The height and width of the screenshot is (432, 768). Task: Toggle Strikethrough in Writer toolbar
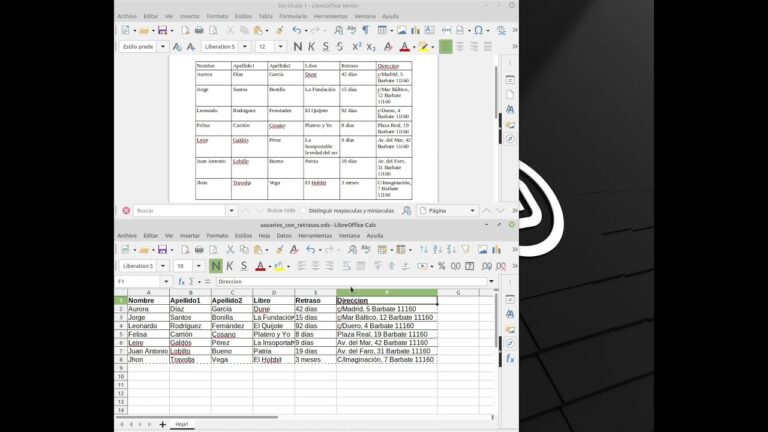coord(340,47)
